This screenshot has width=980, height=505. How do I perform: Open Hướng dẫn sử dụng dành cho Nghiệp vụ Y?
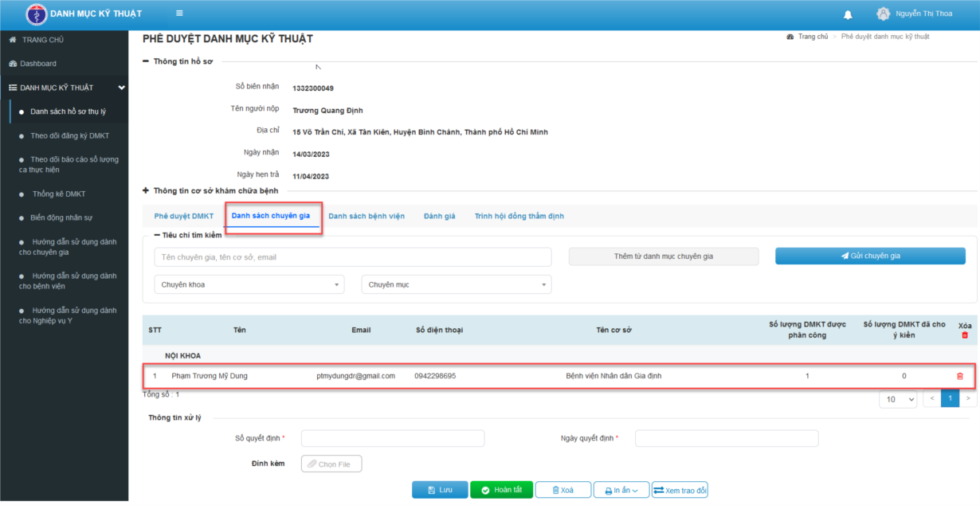pos(69,315)
